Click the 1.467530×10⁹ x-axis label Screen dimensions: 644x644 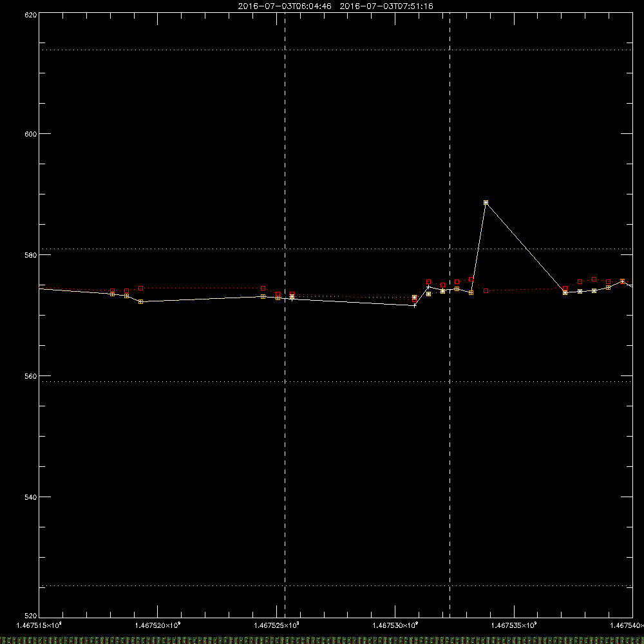click(x=395, y=625)
